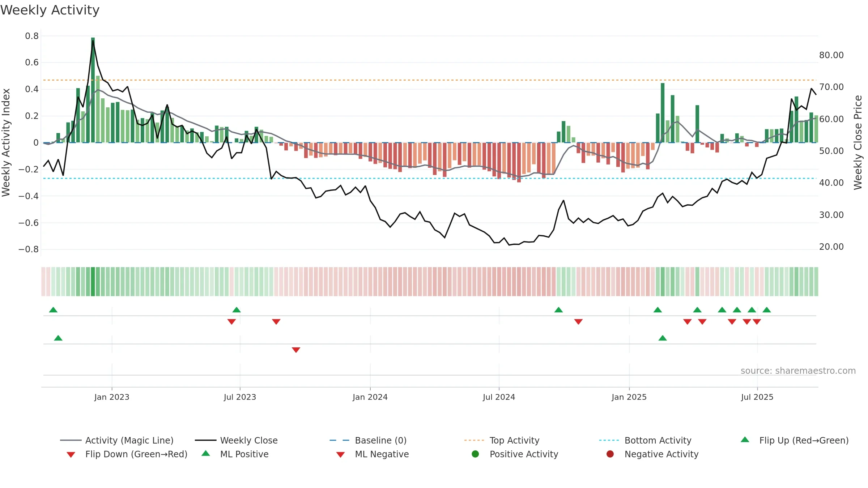Click the ML Positive triangle before Jan 2023
The height and width of the screenshot is (488, 868).
[x=58, y=338]
